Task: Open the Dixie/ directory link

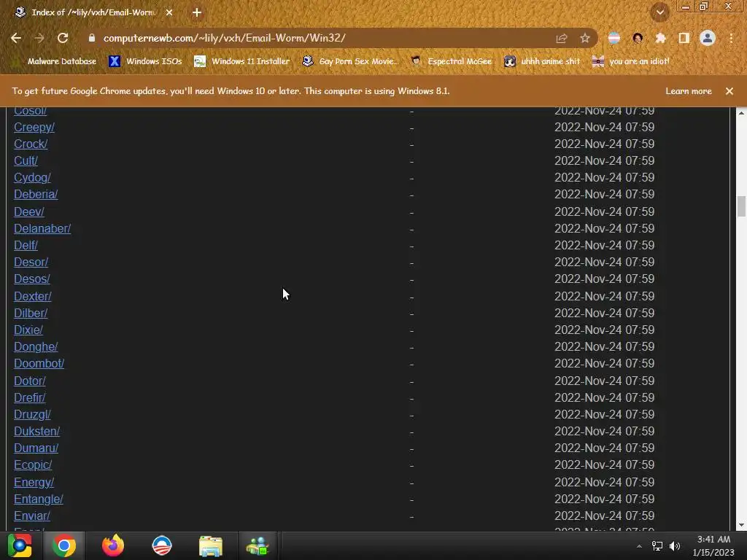Action: (x=28, y=330)
